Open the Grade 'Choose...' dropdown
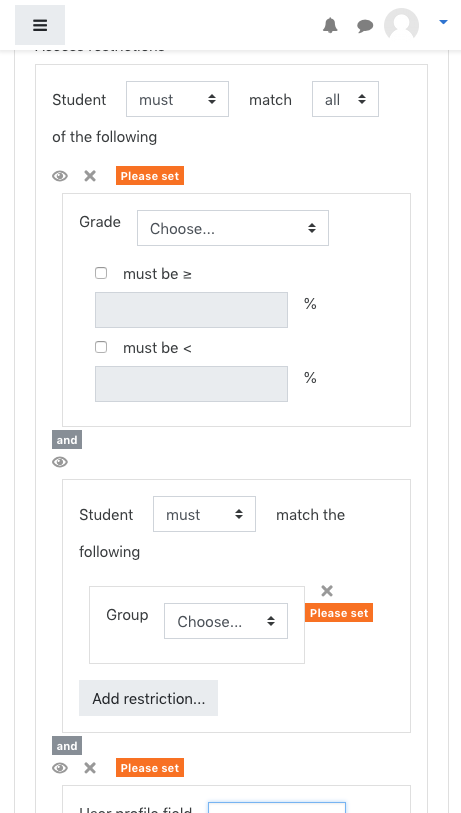 233,228
